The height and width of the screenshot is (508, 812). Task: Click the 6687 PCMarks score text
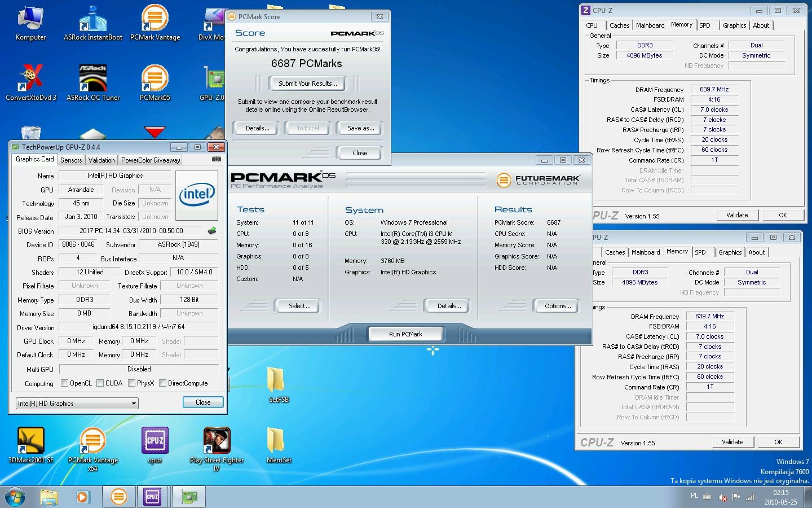(306, 64)
